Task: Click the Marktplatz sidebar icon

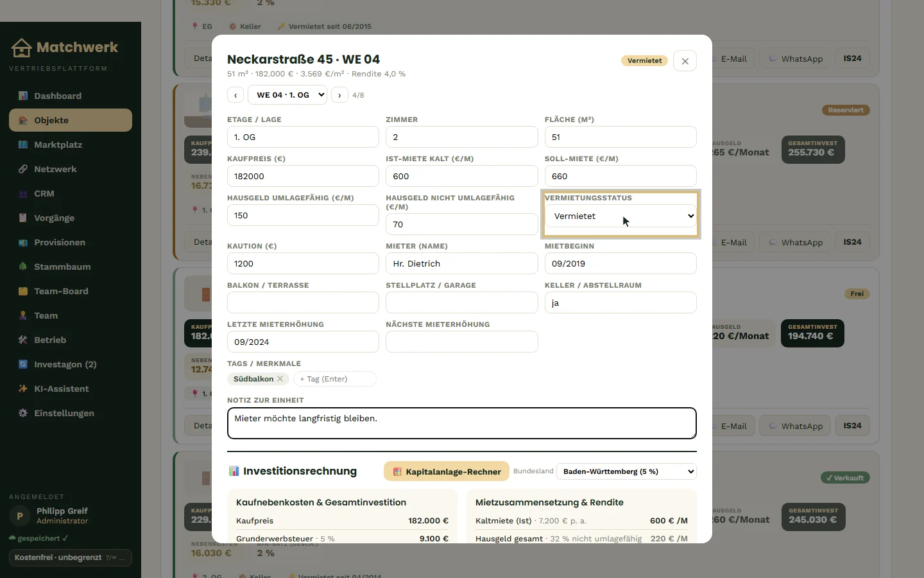Action: point(23,144)
